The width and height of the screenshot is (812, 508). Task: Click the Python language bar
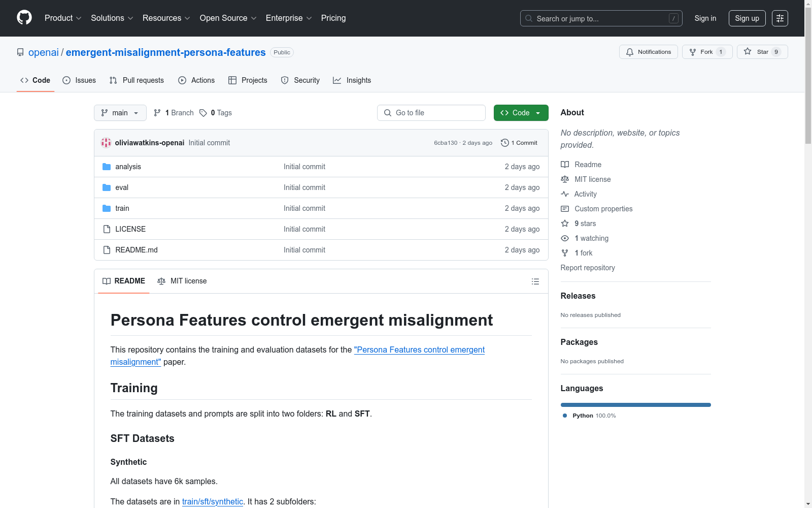coord(636,405)
